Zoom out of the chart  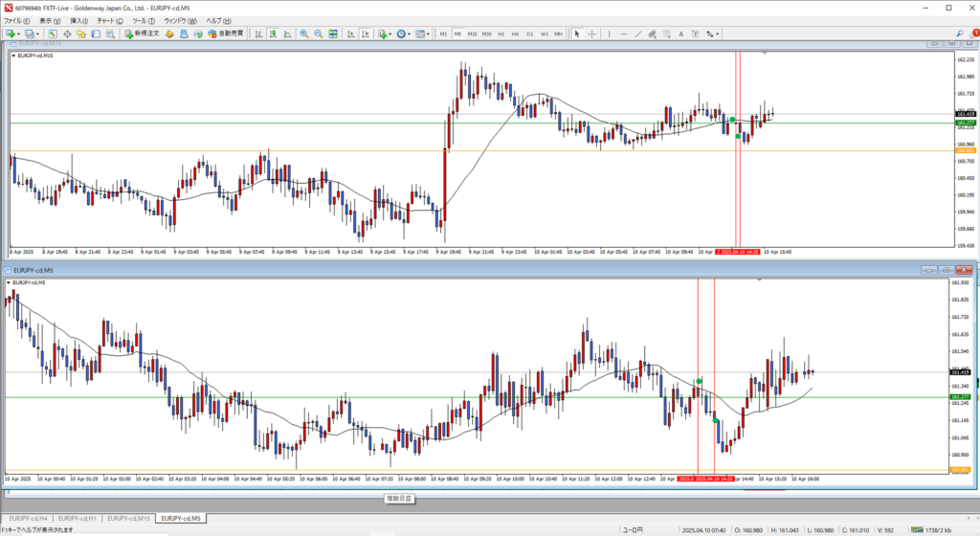point(318,33)
